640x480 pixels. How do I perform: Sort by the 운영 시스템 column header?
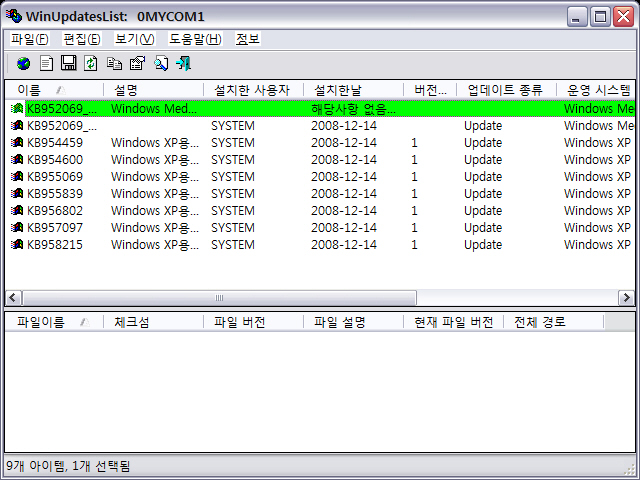point(596,89)
